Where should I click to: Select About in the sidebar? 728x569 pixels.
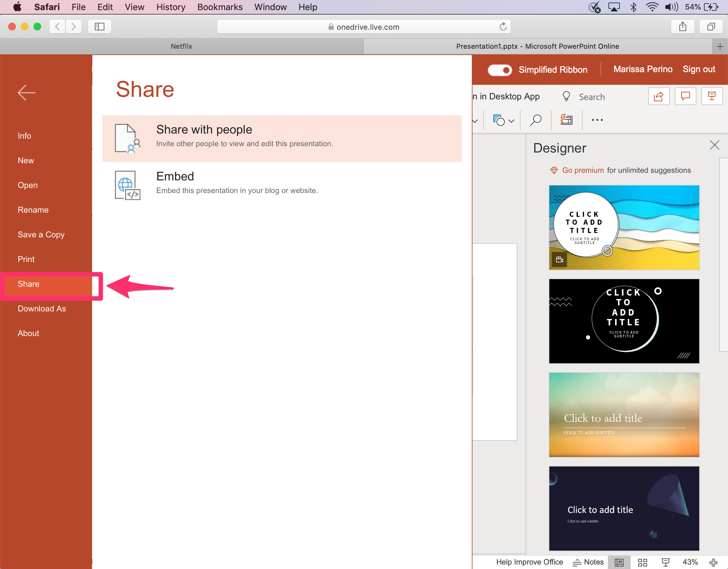[28, 333]
